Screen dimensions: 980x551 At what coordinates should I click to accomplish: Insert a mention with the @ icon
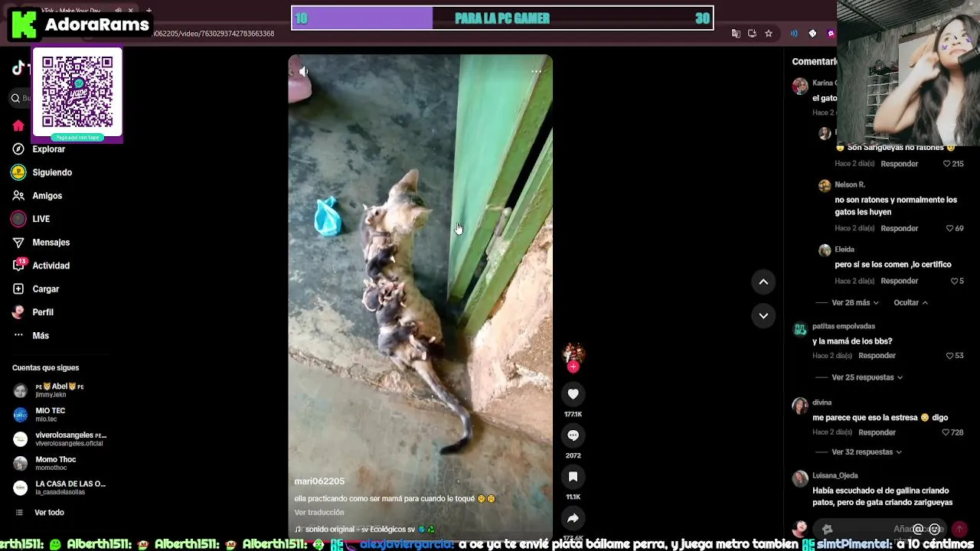click(918, 529)
